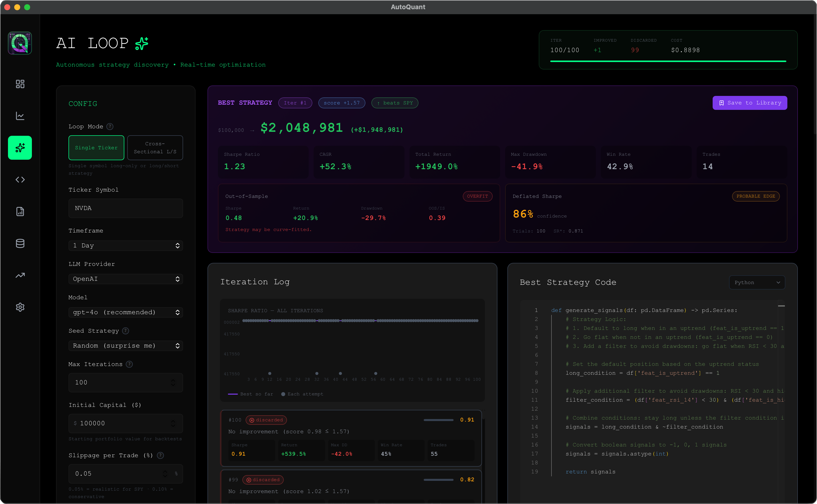Viewport: 817px width, 504px height.
Task: Open the Python language dropdown
Action: click(757, 282)
